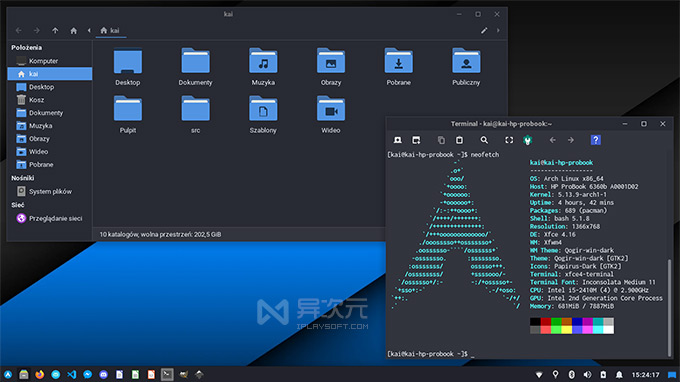
Task: Open the Pobrane folder in the file view
Action: [399, 67]
